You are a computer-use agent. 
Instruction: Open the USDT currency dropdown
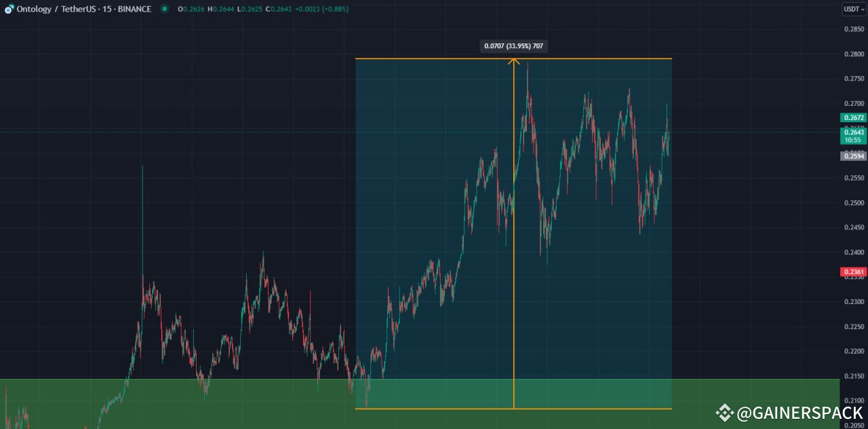pyautogui.click(x=855, y=9)
